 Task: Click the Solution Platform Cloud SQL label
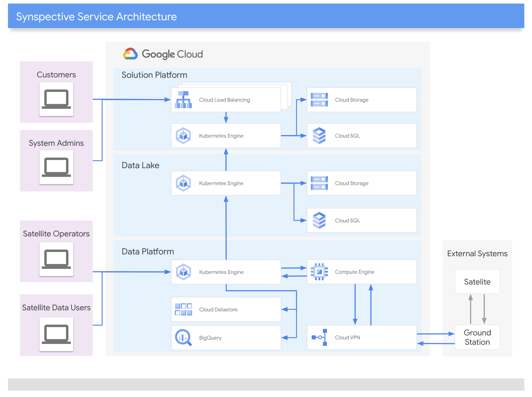click(x=347, y=136)
